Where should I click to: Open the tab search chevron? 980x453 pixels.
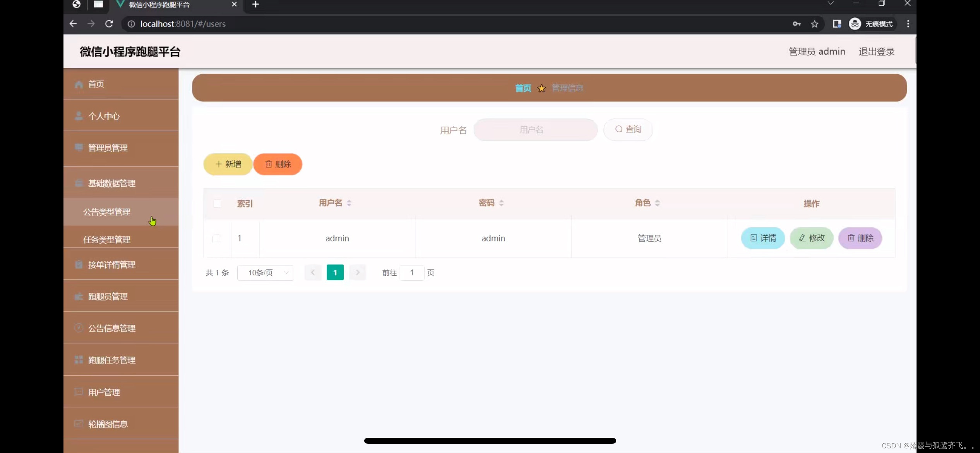tap(831, 3)
